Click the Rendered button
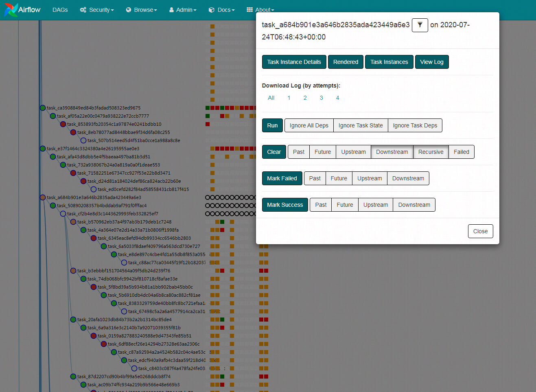The height and width of the screenshot is (392, 536). pyautogui.click(x=346, y=62)
